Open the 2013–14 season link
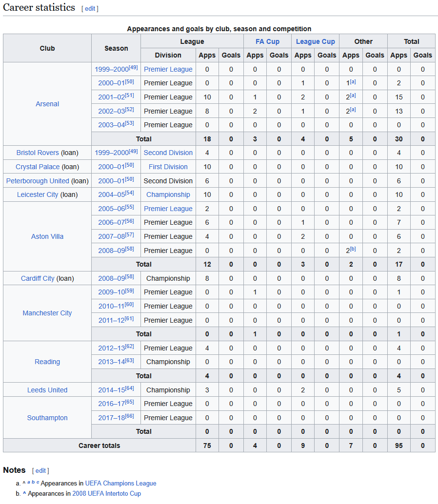The image size is (438, 504). coord(111,362)
